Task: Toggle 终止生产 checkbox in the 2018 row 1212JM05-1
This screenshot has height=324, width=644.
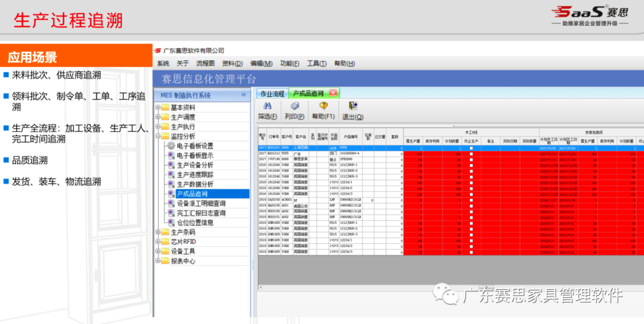Action: click(x=471, y=165)
